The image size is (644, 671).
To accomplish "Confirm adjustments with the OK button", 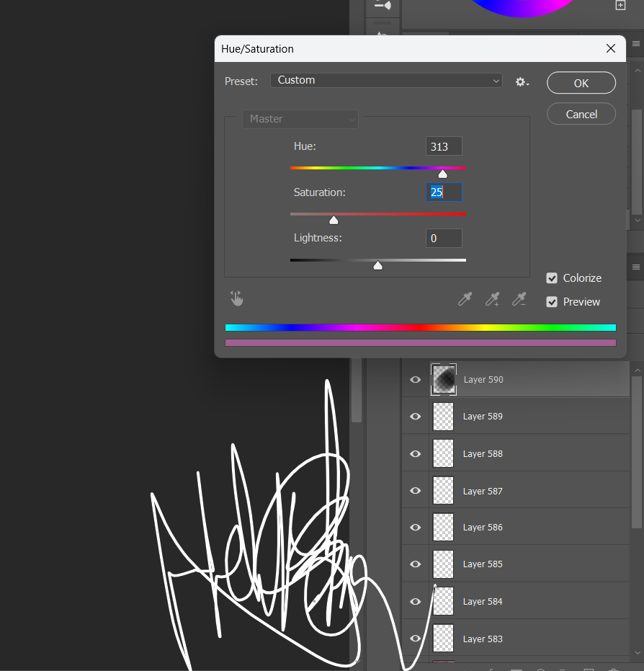I will coord(581,82).
